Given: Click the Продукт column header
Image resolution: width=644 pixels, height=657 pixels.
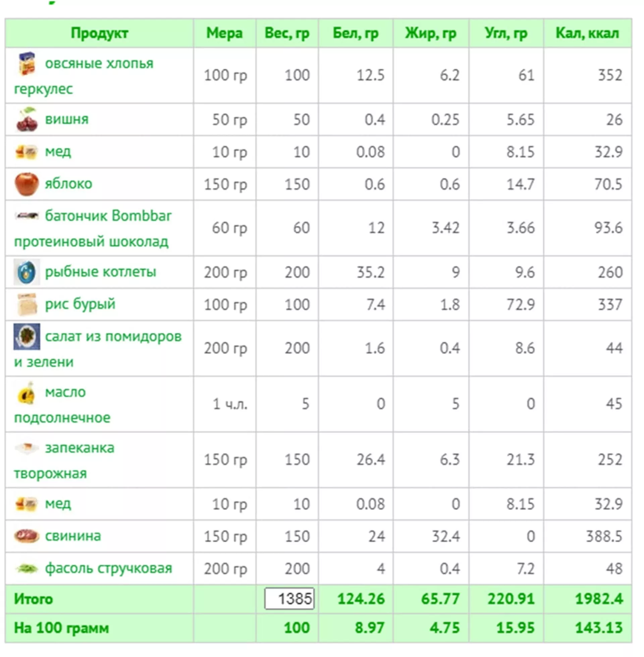Looking at the screenshot, I should click(x=99, y=33).
